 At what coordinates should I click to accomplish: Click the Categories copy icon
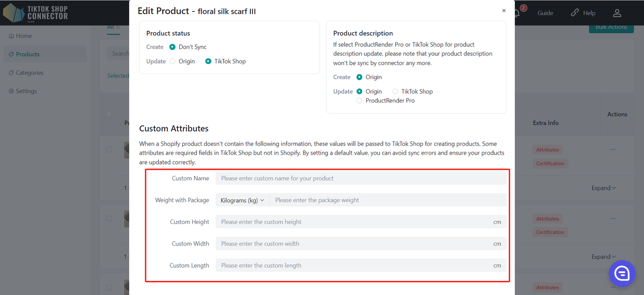11,72
